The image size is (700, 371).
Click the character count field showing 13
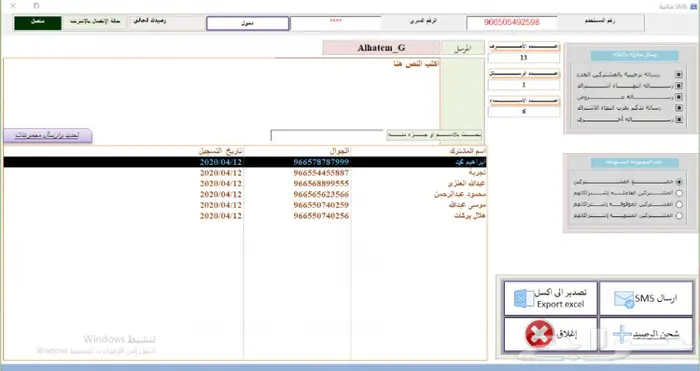coord(524,58)
